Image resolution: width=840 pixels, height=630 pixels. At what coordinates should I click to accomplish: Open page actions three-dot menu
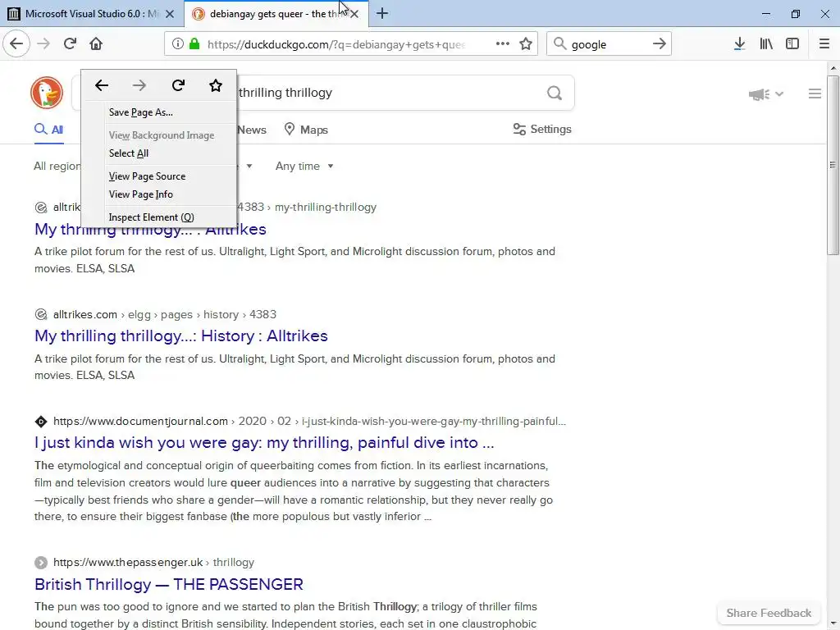click(503, 44)
